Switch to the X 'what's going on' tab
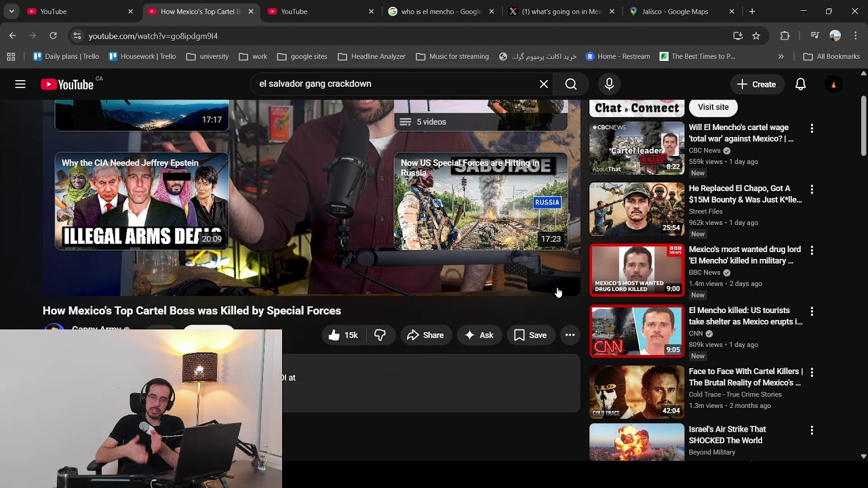 pyautogui.click(x=561, y=12)
